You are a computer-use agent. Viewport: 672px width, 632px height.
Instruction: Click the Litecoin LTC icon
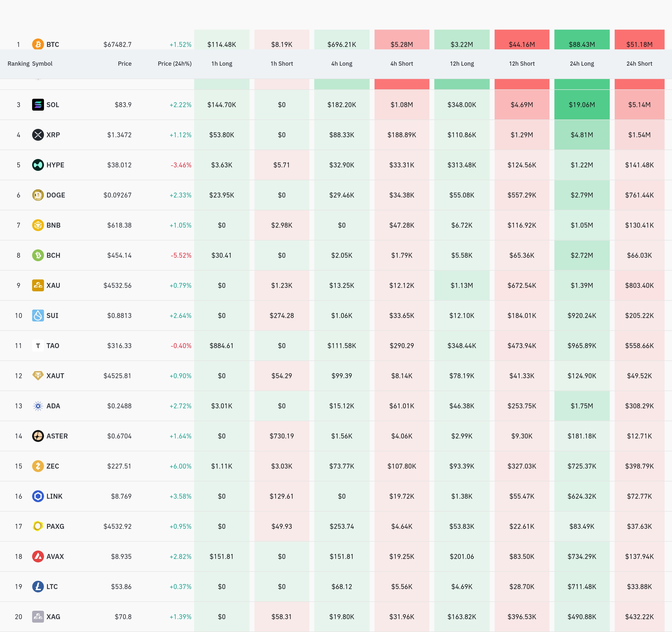coord(38,586)
